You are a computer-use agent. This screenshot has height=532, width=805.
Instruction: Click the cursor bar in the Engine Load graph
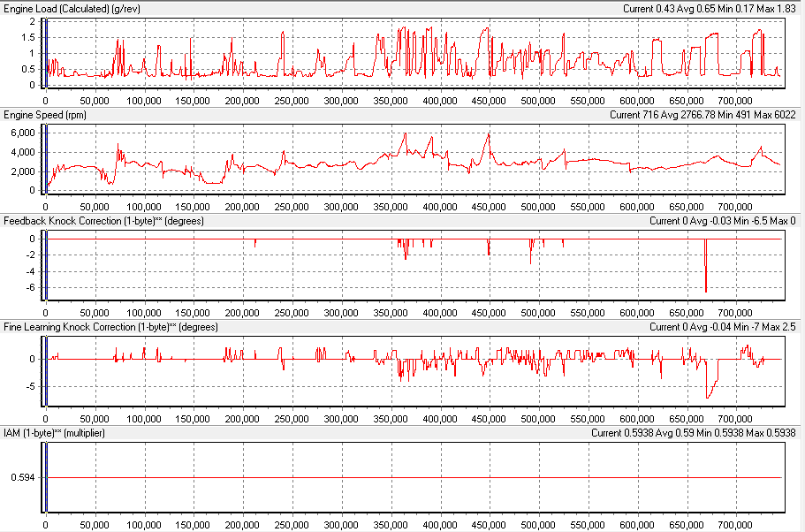click(x=46, y=51)
